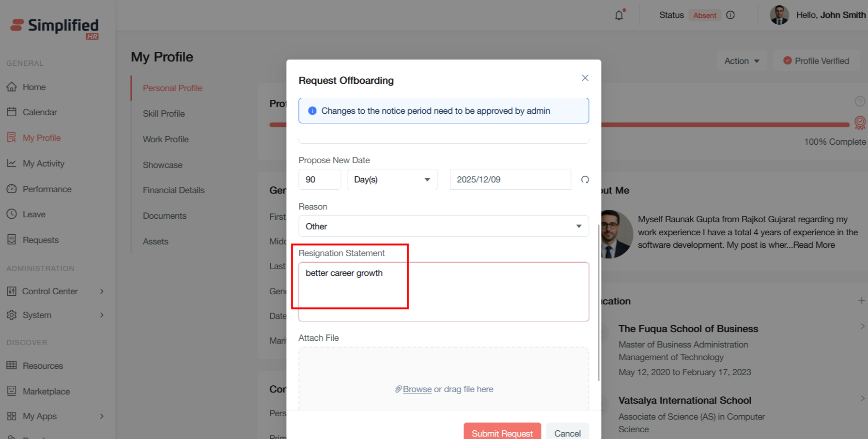
Task: Click the Resignation Statement text area
Action: click(443, 291)
